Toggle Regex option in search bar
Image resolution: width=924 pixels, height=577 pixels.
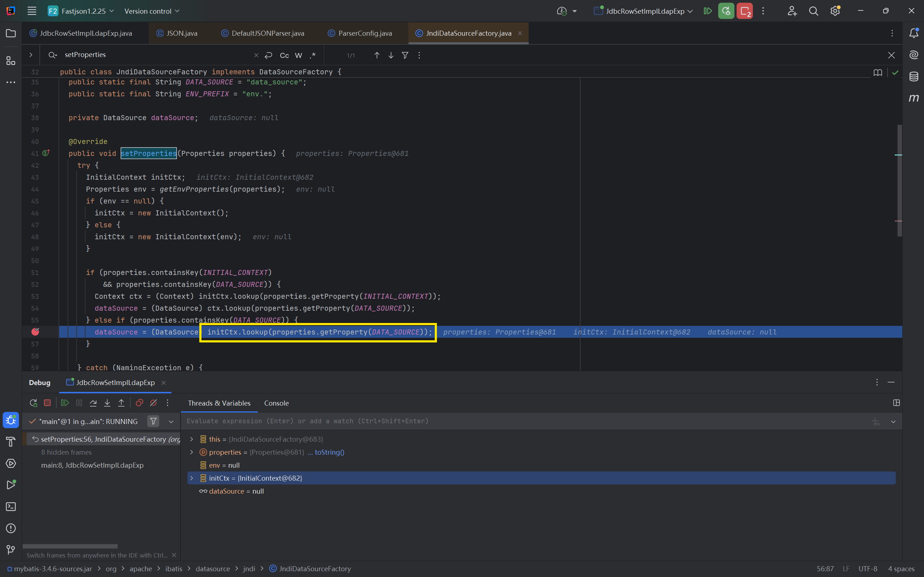click(313, 55)
